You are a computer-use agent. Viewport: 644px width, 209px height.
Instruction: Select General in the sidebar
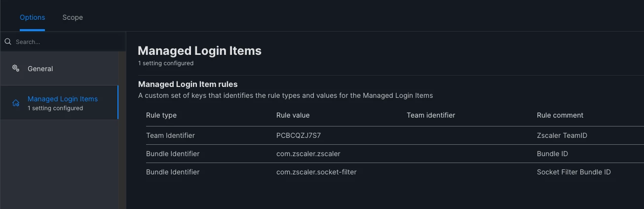(x=59, y=69)
